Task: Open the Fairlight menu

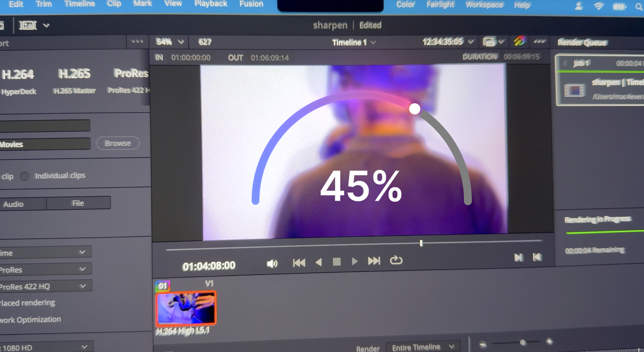Action: click(440, 4)
